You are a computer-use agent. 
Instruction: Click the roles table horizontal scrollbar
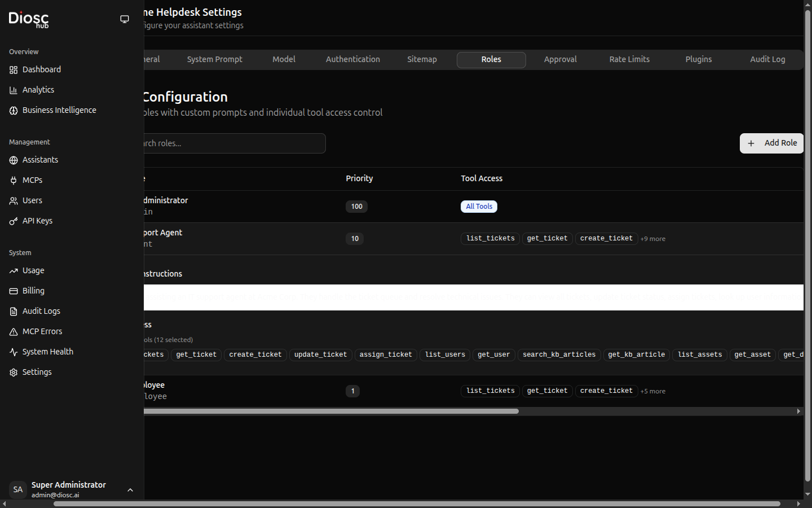coord(331,411)
